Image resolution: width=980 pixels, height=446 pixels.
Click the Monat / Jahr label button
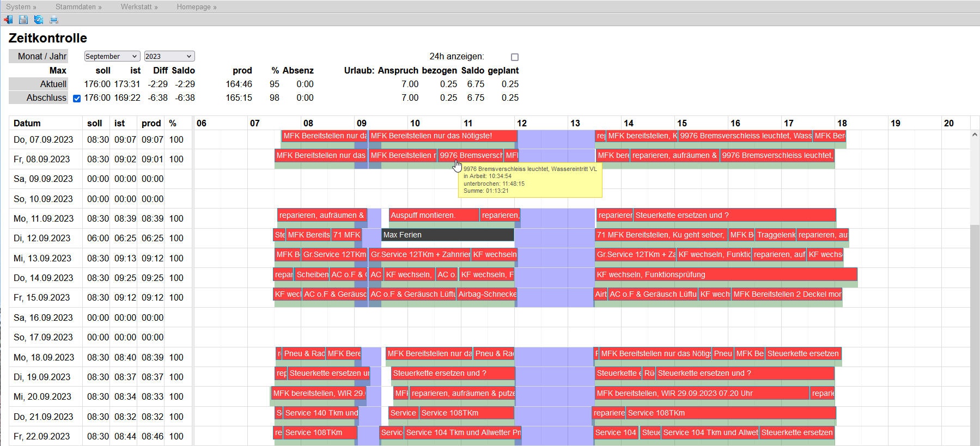click(x=38, y=56)
